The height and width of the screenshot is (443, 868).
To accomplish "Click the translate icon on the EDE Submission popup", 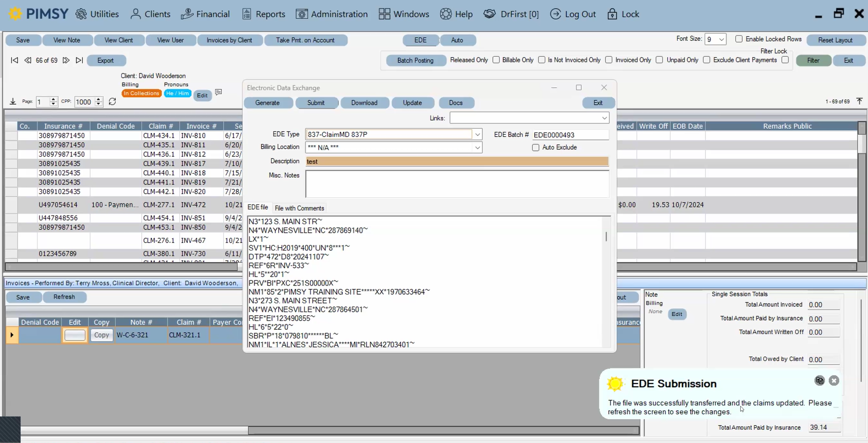I will 819,380.
